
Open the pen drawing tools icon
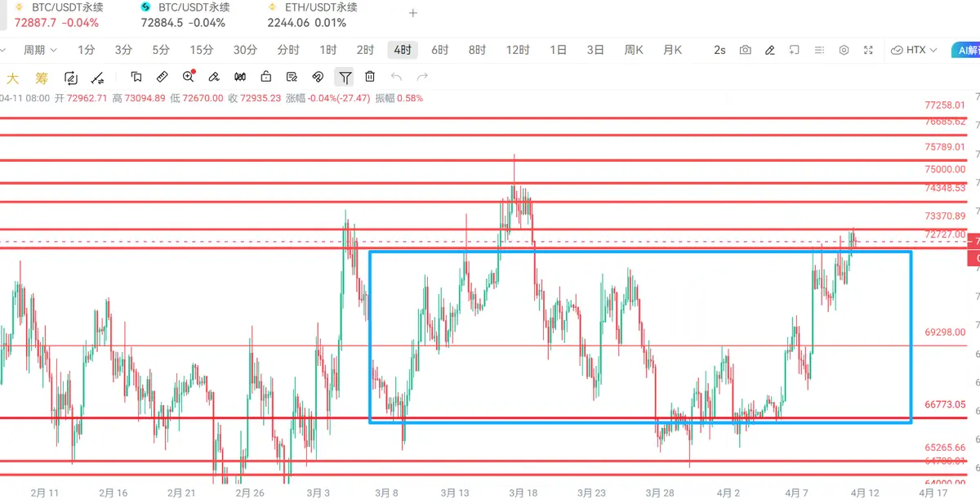point(769,50)
